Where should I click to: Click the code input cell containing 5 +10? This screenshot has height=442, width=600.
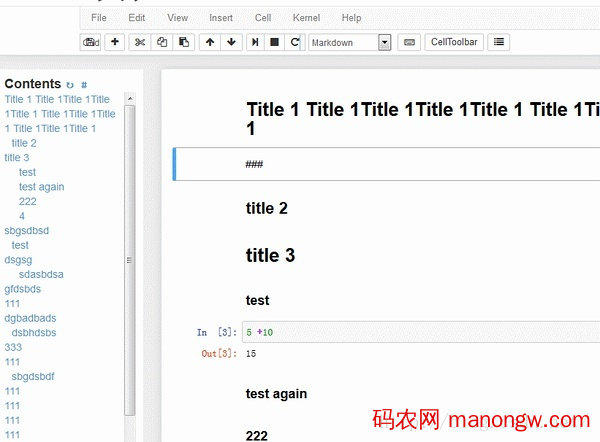[420, 332]
